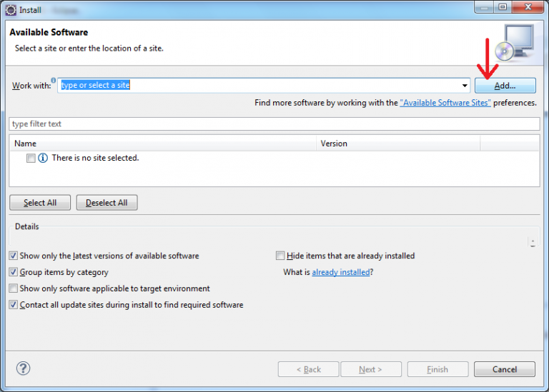Screen dimensions: 549x392
Task: Open the Work with site dropdown arrow
Action: pyautogui.click(x=464, y=86)
